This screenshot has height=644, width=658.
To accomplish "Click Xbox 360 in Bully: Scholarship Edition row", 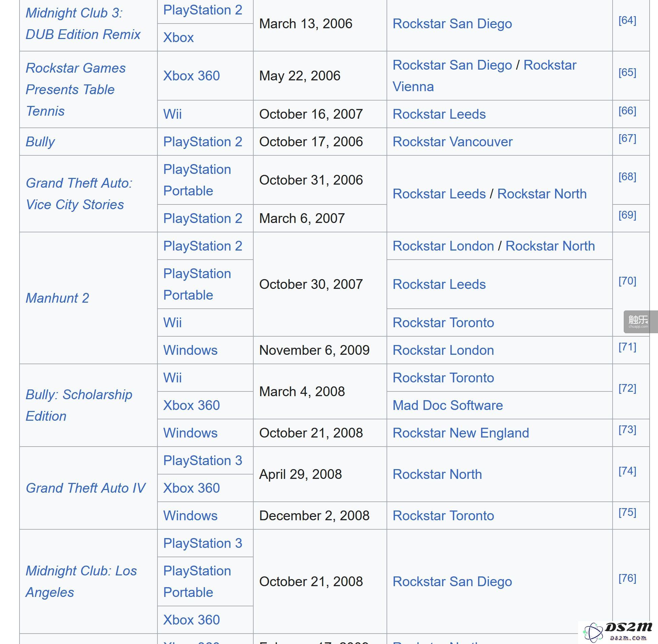I will (x=191, y=405).
